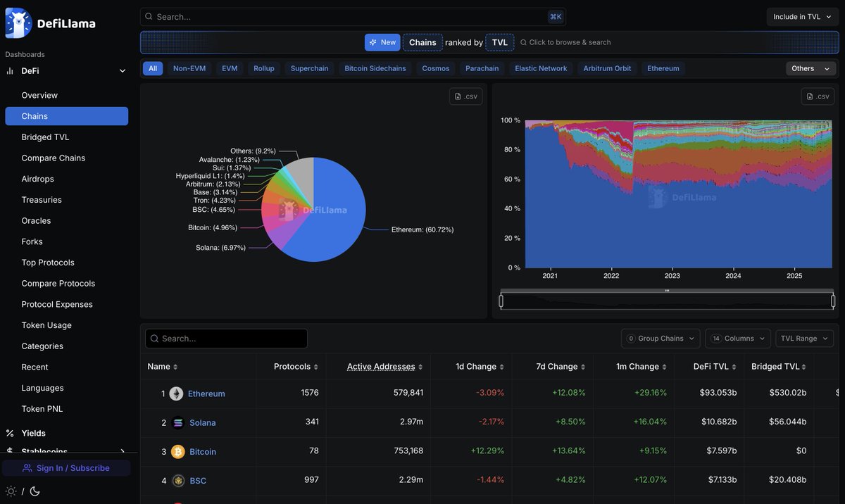Click the browse & search prompt

[x=565, y=42]
